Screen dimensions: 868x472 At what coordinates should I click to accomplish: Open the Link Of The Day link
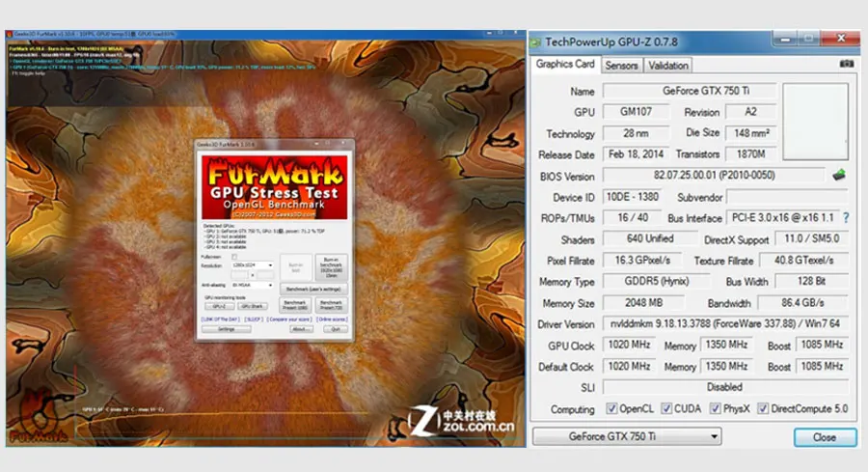[220, 319]
